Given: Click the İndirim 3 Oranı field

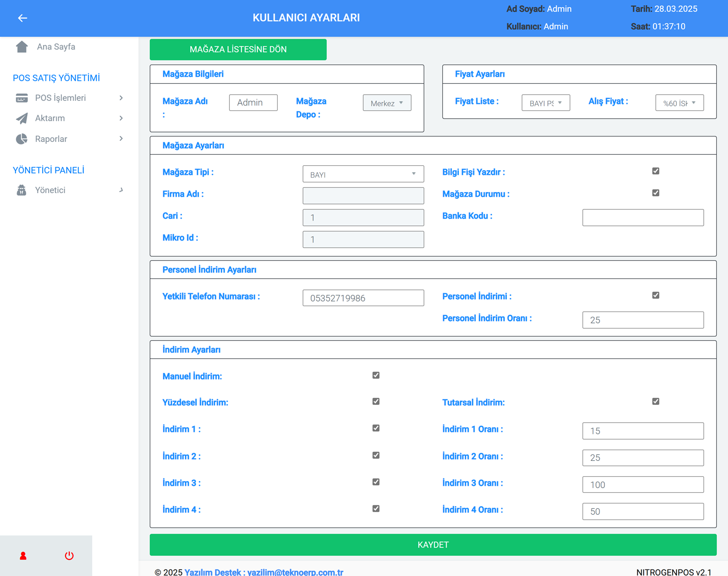Looking at the screenshot, I should 643,485.
